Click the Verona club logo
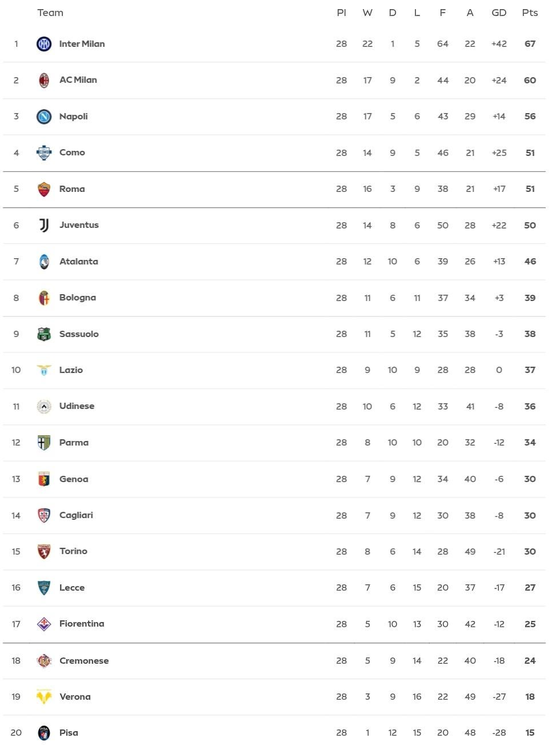The width and height of the screenshot is (560, 750). pyautogui.click(x=44, y=697)
